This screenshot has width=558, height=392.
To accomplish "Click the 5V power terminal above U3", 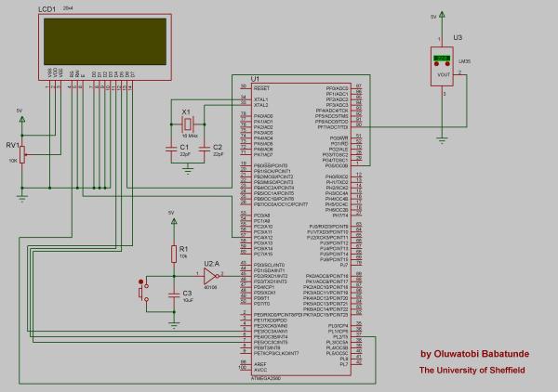I will tap(442, 15).
